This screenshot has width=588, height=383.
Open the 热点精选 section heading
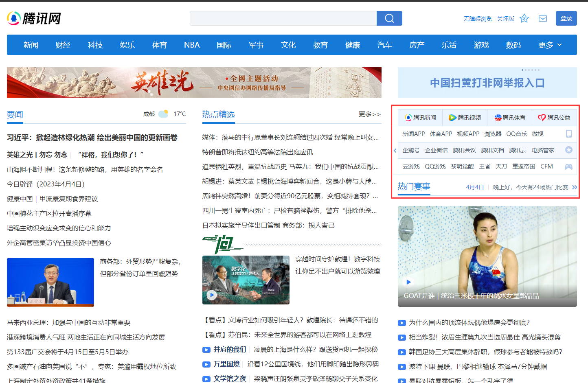219,114
